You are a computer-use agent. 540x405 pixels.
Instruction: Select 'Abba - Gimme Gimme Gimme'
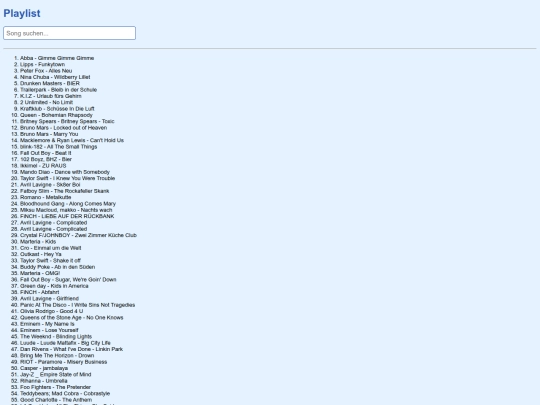[x=57, y=58]
